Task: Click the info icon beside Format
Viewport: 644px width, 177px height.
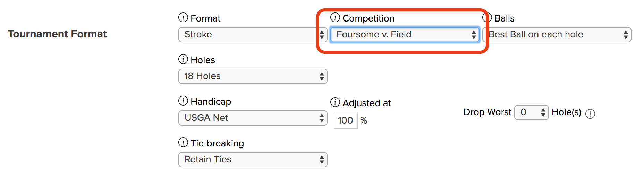Action: point(183,17)
